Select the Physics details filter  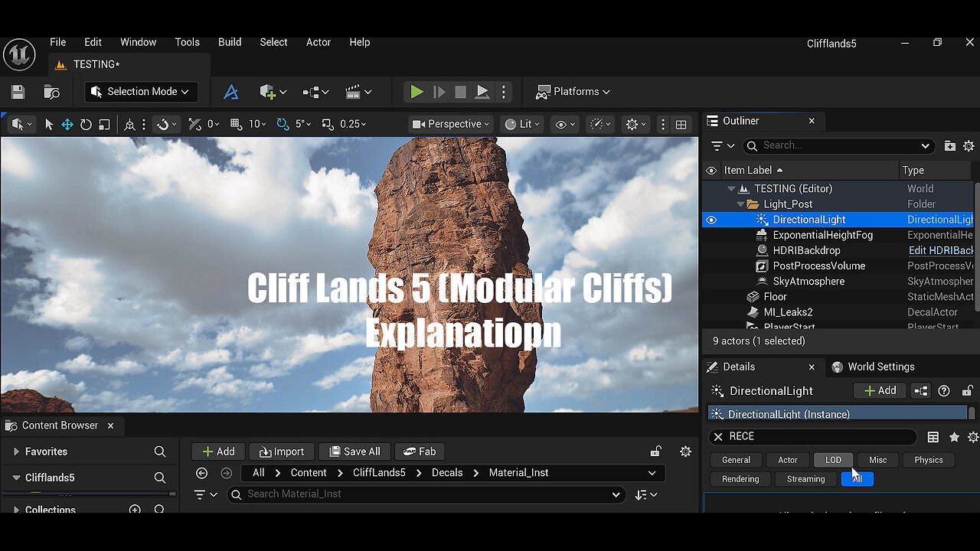[x=929, y=460]
